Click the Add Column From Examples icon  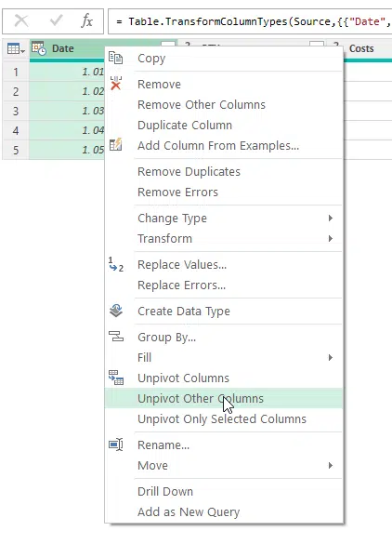(x=115, y=145)
